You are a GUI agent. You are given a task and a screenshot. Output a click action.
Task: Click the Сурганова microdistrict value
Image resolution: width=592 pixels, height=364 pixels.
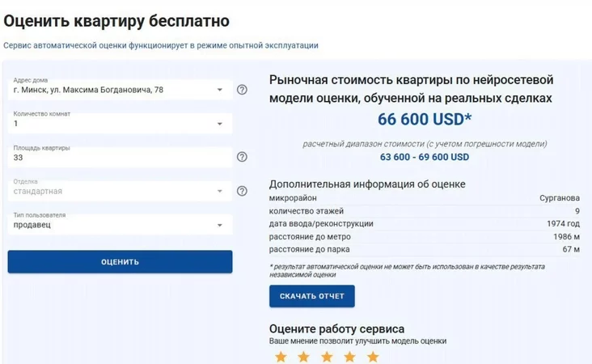tap(560, 197)
